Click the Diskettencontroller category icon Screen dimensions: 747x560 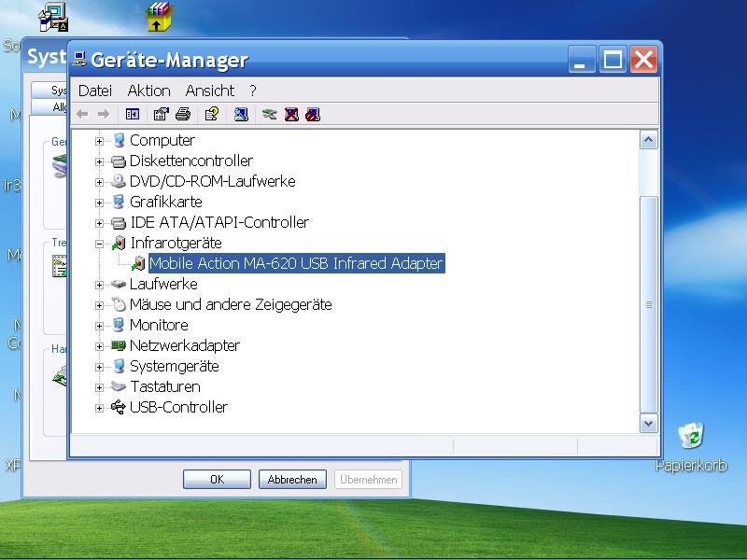click(x=119, y=161)
